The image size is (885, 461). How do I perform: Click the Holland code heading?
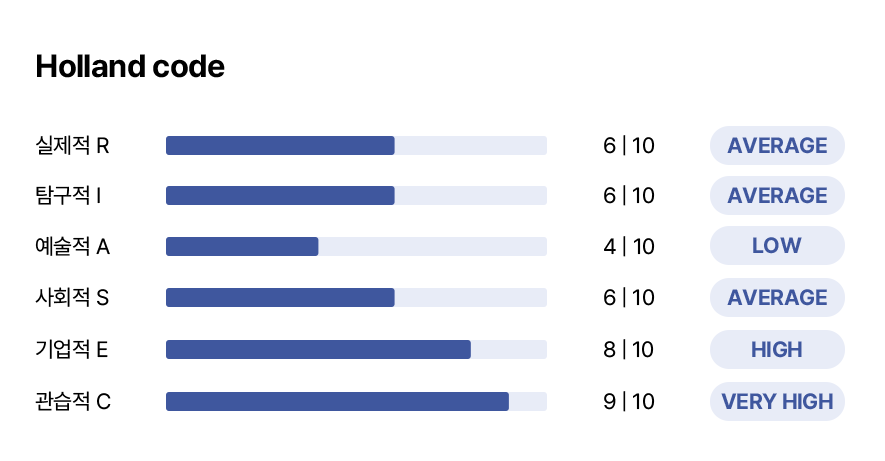point(130,67)
